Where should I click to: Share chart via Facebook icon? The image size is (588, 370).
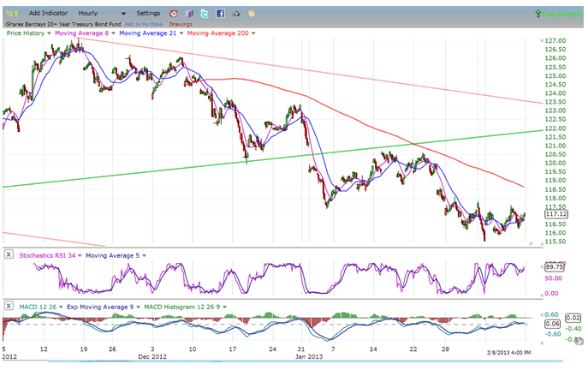click(220, 14)
